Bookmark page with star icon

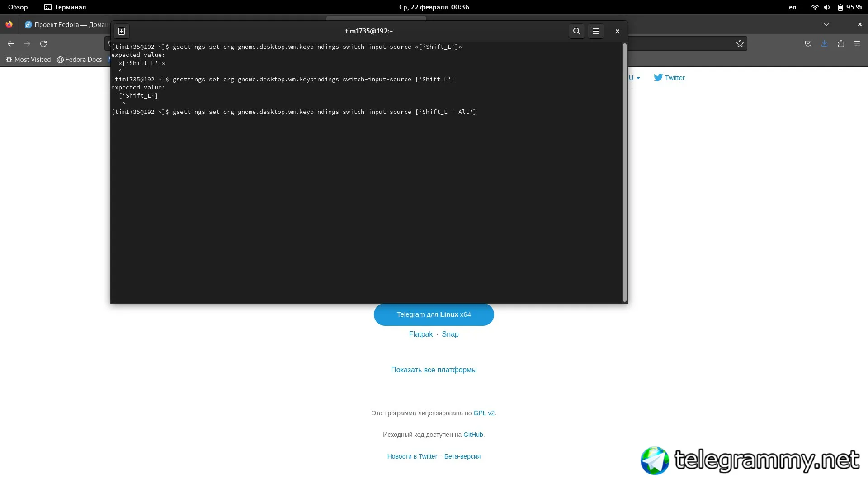(740, 44)
